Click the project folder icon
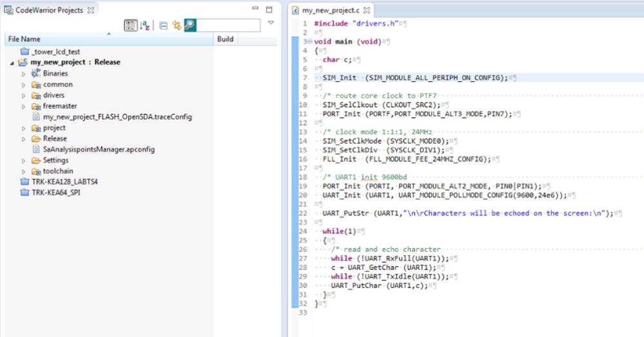Viewport: 644px width, 337px height. click(36, 128)
